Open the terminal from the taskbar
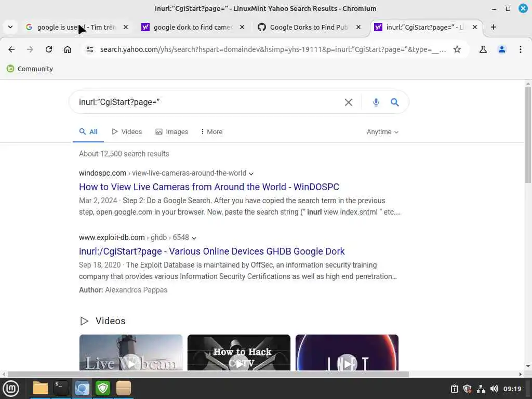Viewport: 532px width, 399px height. pos(61,388)
